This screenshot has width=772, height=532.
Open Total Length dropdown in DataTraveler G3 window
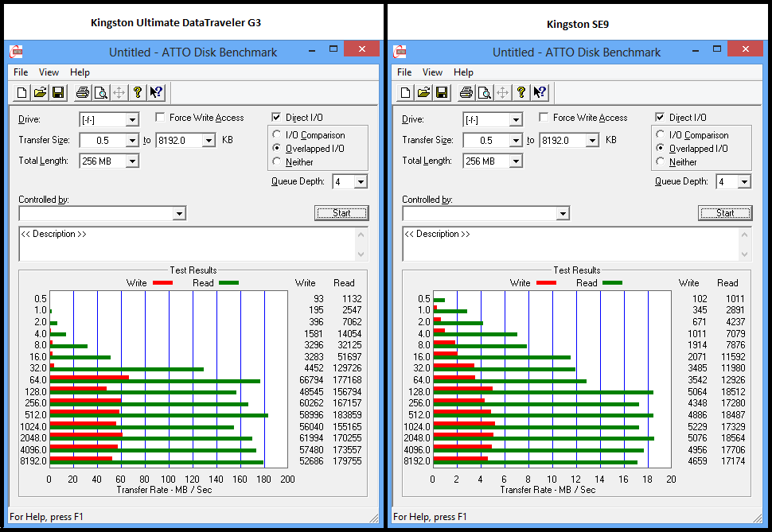click(132, 161)
